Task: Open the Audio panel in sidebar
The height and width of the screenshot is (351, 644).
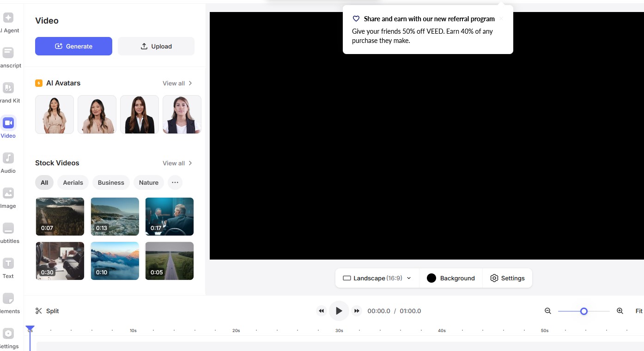Action: click(8, 158)
